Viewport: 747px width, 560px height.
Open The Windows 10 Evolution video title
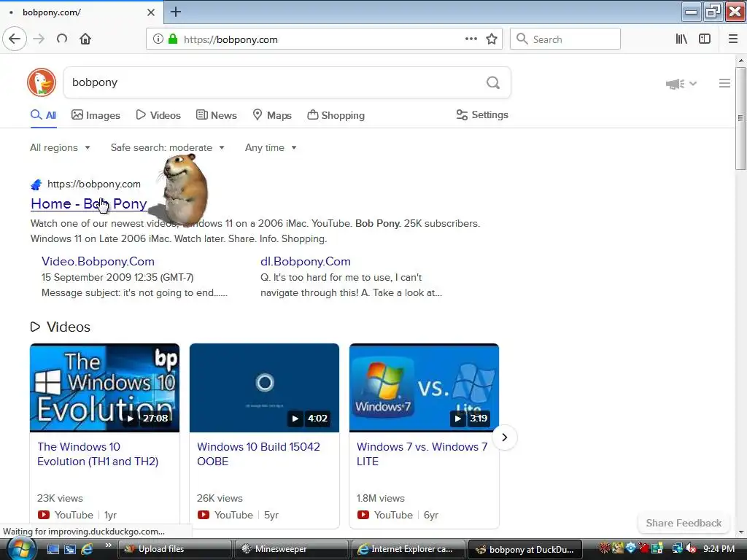[x=98, y=454]
